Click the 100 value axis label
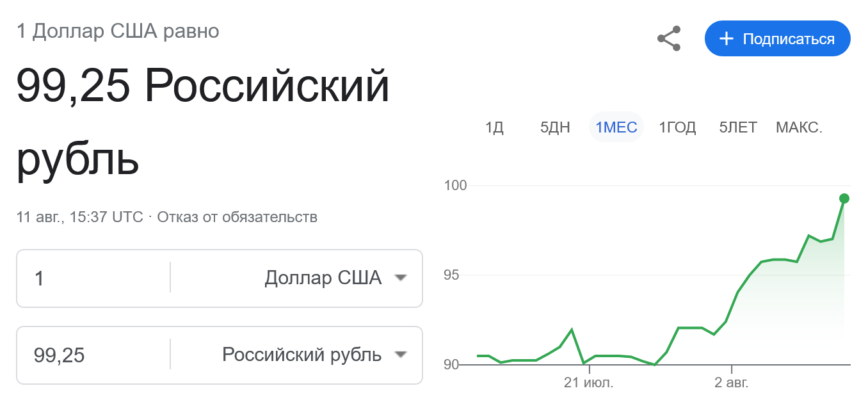868x402 pixels. tap(455, 186)
